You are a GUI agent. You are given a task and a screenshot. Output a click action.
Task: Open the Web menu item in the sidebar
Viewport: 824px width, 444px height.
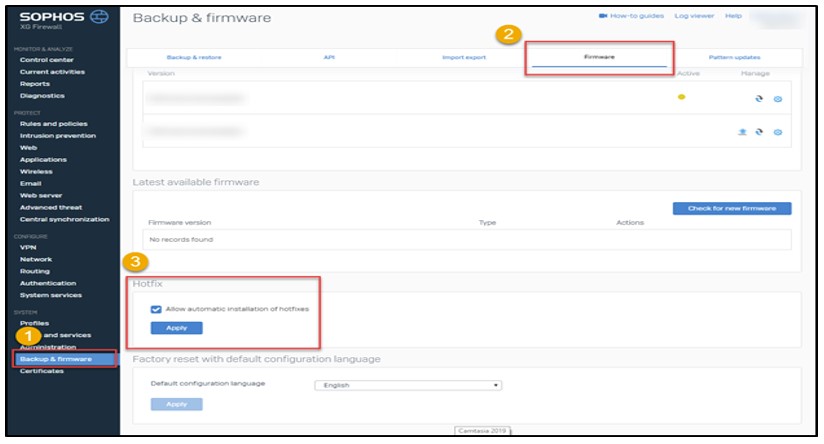pos(28,148)
